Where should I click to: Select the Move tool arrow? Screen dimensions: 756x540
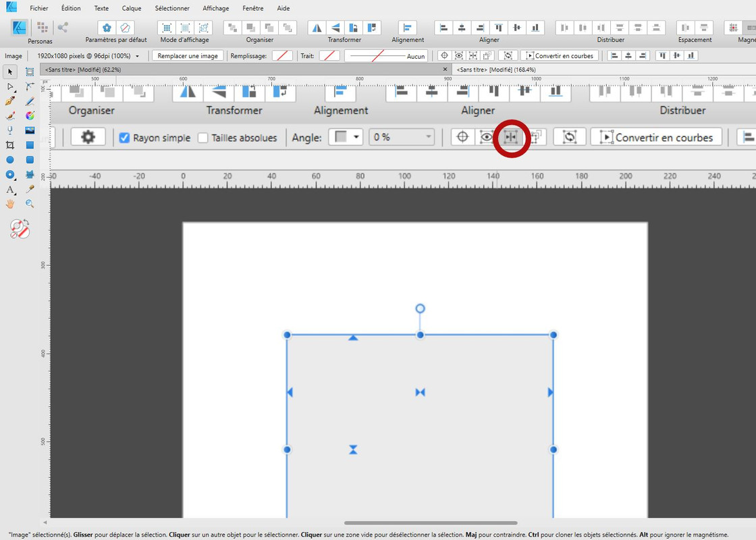pos(9,72)
